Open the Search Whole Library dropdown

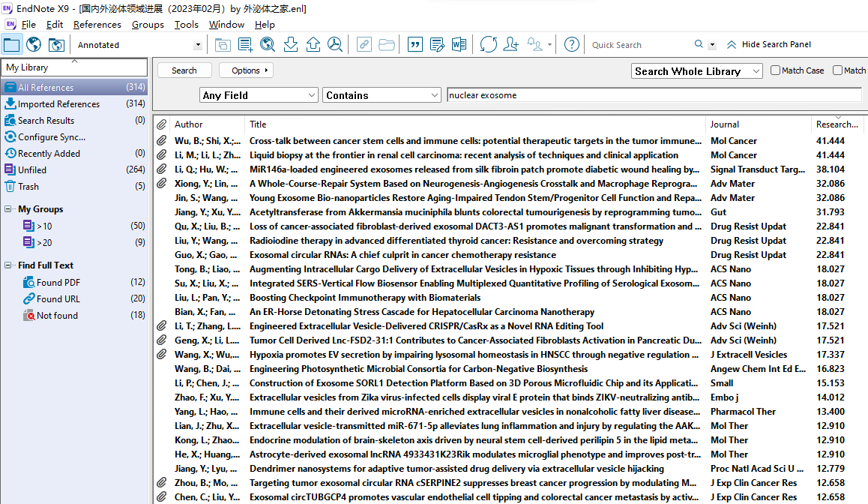point(697,71)
